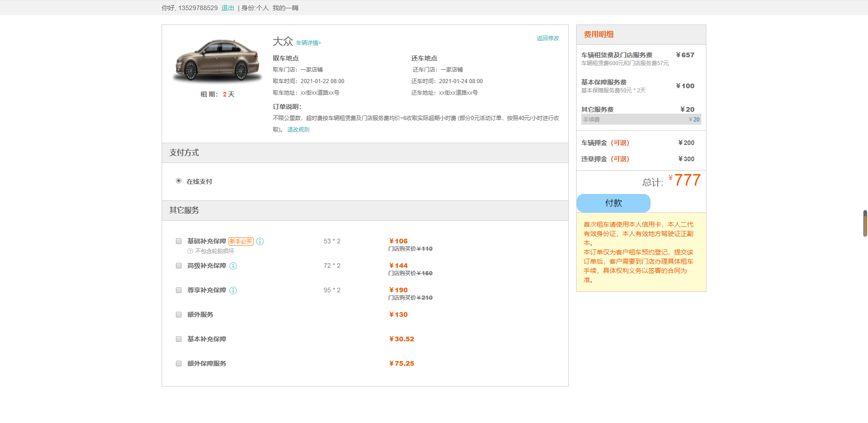Open the 车辆详情 link

click(x=308, y=43)
